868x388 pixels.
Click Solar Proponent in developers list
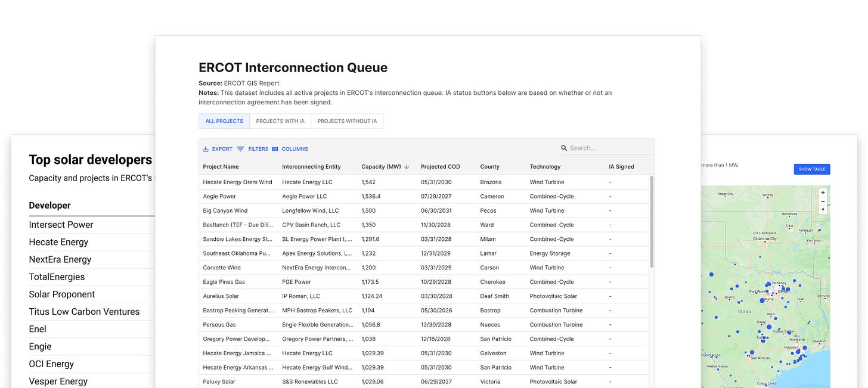pos(62,294)
